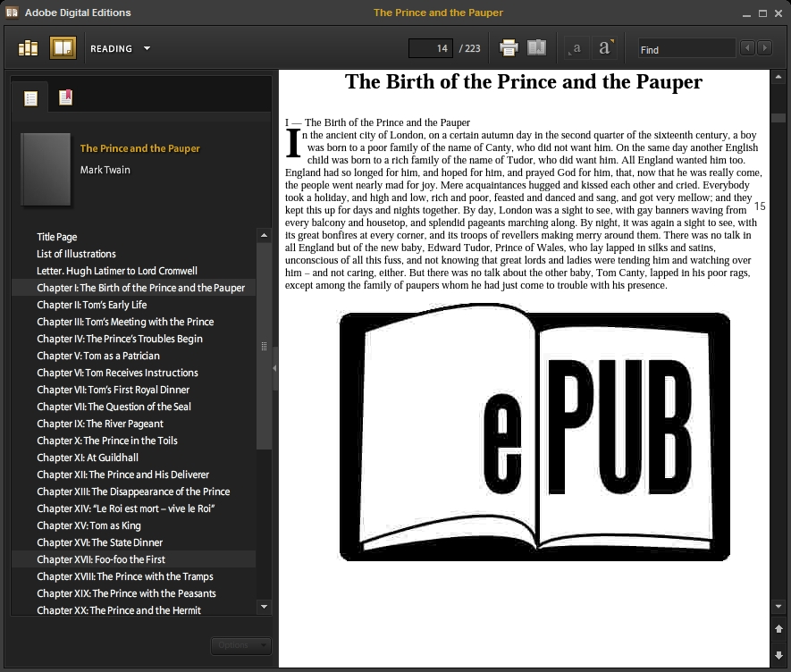791x672 pixels.
Task: Go to next find result arrow
Action: pos(765,48)
